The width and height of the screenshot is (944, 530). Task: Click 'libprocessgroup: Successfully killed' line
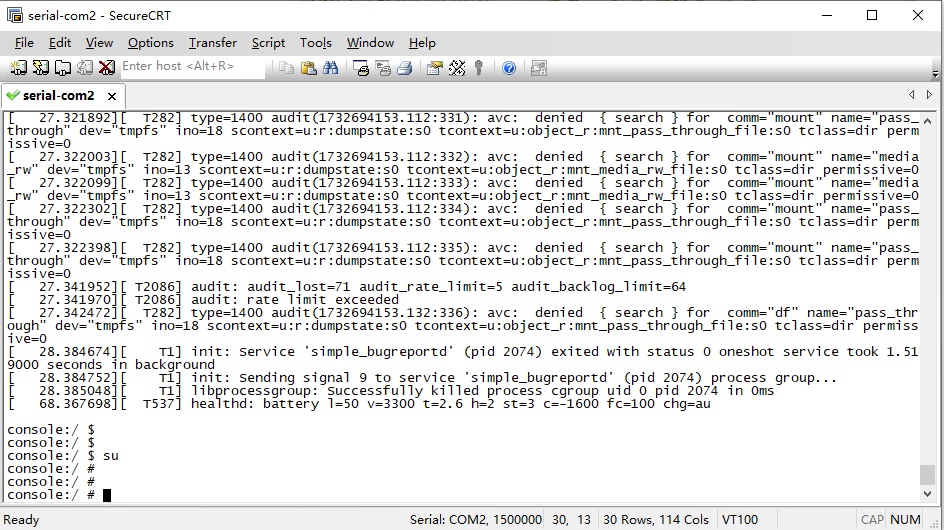point(391,390)
